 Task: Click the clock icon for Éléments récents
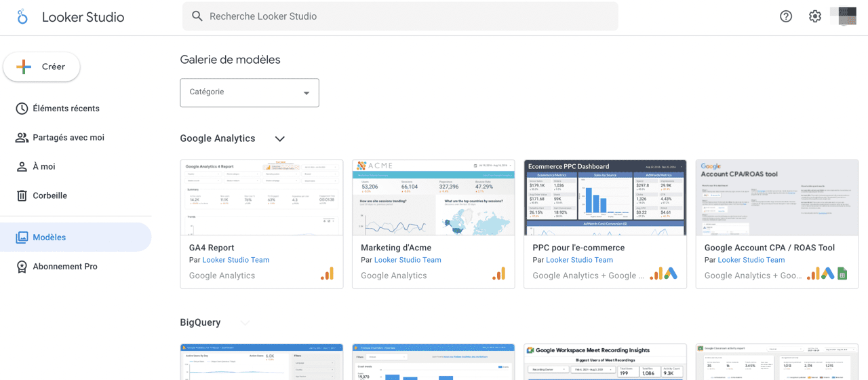tap(22, 109)
